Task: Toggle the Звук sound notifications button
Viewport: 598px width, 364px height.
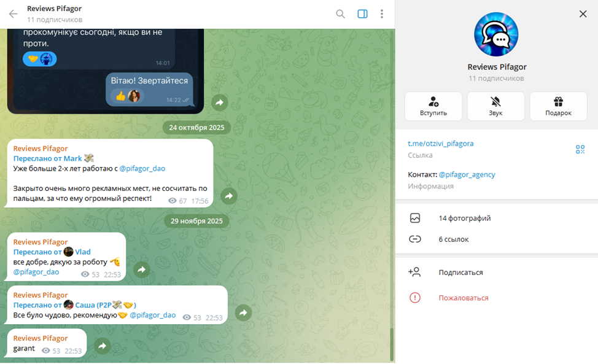Action: click(x=496, y=106)
